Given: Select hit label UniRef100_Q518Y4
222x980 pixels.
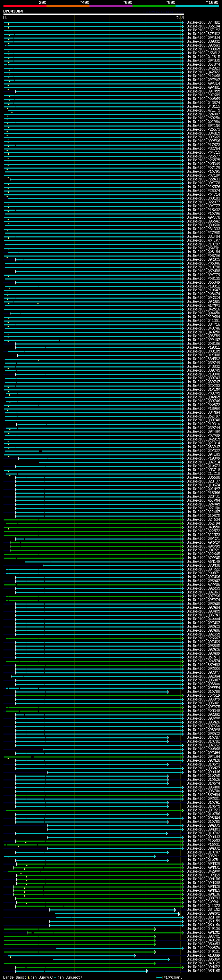Looking at the screenshot, I should click(203, 64).
